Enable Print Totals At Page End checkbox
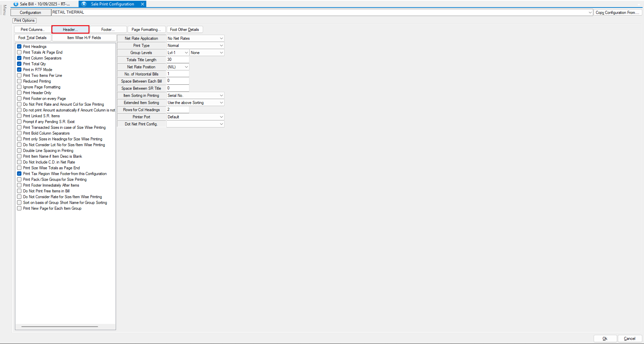Screen dimensions: 644x344 click(x=19, y=52)
